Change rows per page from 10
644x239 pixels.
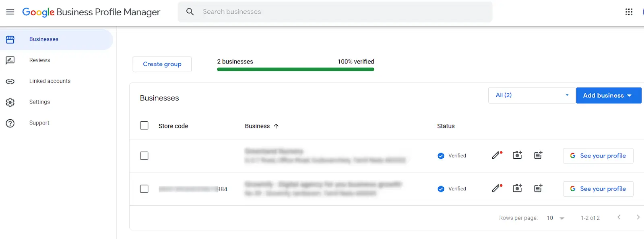point(555,217)
